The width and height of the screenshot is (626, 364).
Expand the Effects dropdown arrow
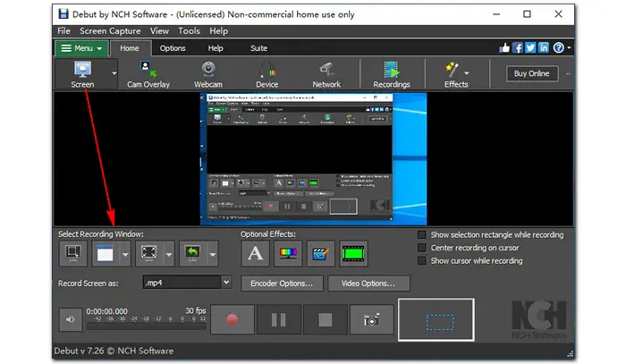click(x=466, y=73)
